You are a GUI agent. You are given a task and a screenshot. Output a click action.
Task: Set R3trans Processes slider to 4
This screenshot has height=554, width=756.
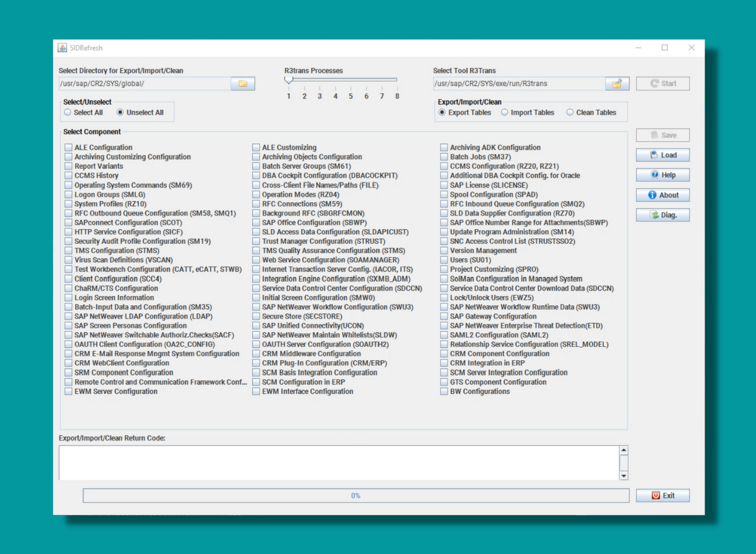click(x=335, y=80)
